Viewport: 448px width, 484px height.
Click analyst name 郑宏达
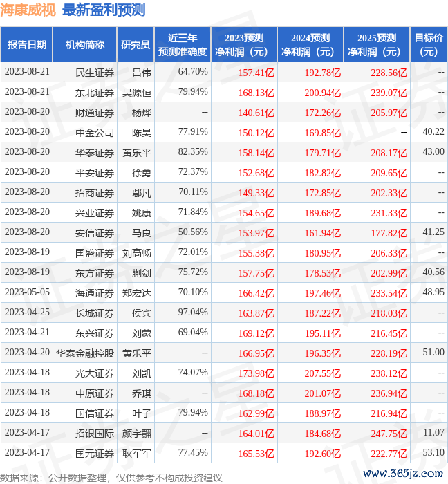tap(137, 293)
